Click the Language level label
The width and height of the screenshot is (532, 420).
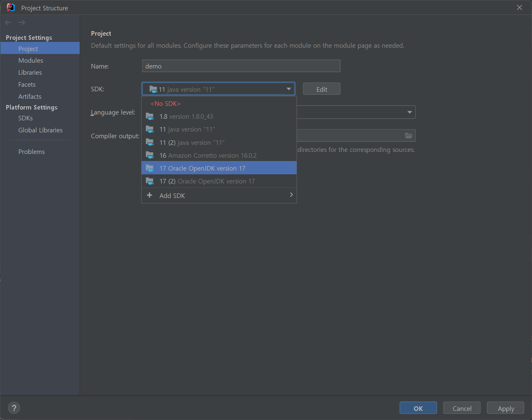tap(113, 112)
